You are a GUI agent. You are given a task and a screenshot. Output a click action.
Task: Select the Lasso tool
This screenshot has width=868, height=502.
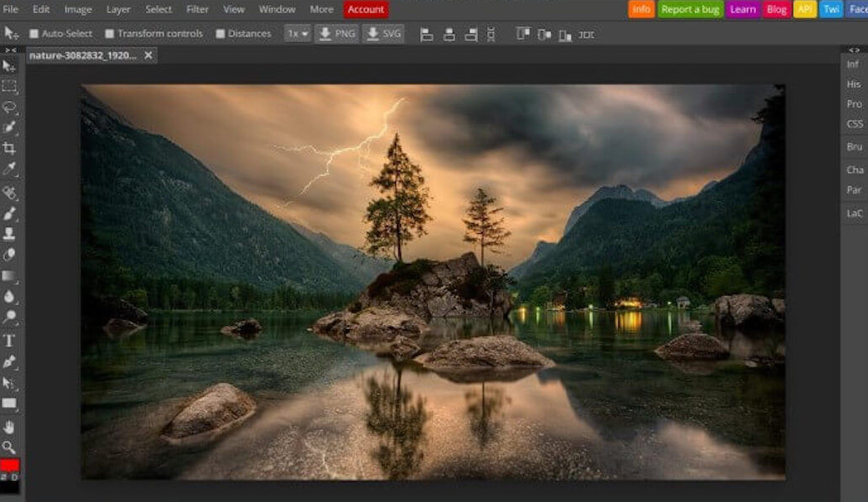(x=10, y=107)
